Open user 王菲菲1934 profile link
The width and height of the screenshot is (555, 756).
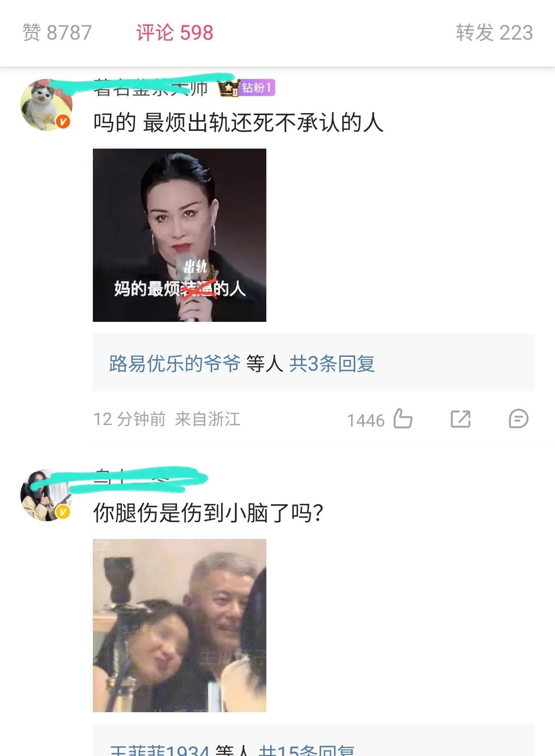tap(160, 750)
